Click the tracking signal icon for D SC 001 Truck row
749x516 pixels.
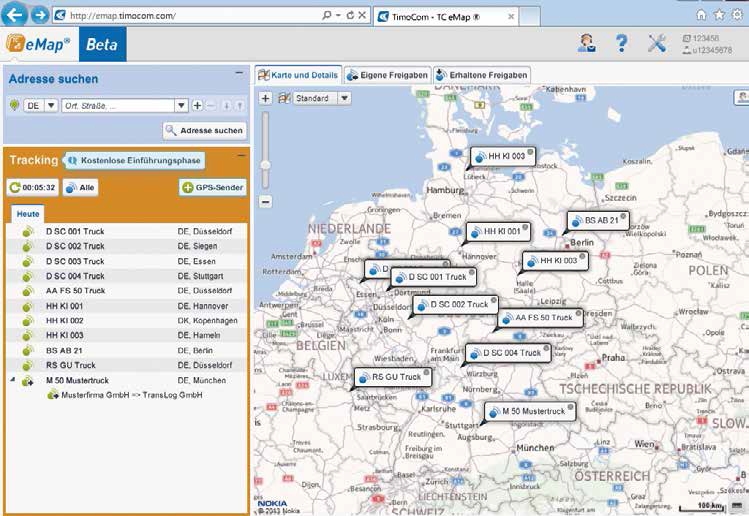point(28,232)
